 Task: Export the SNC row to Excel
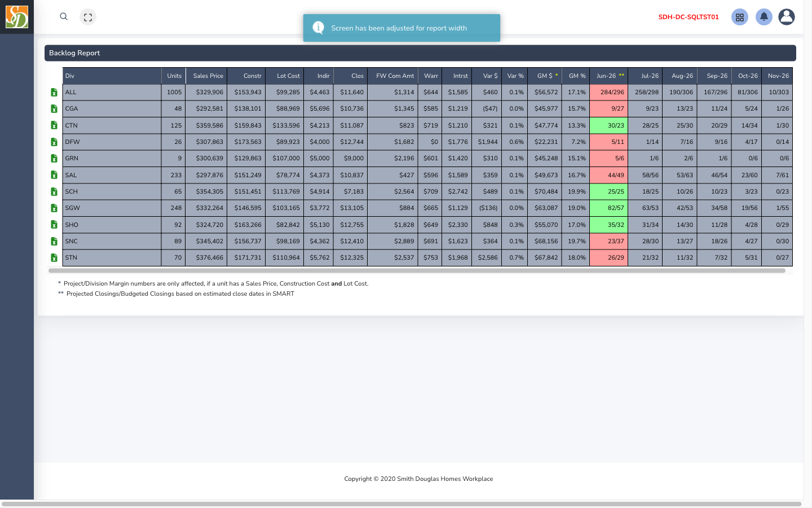(x=54, y=241)
